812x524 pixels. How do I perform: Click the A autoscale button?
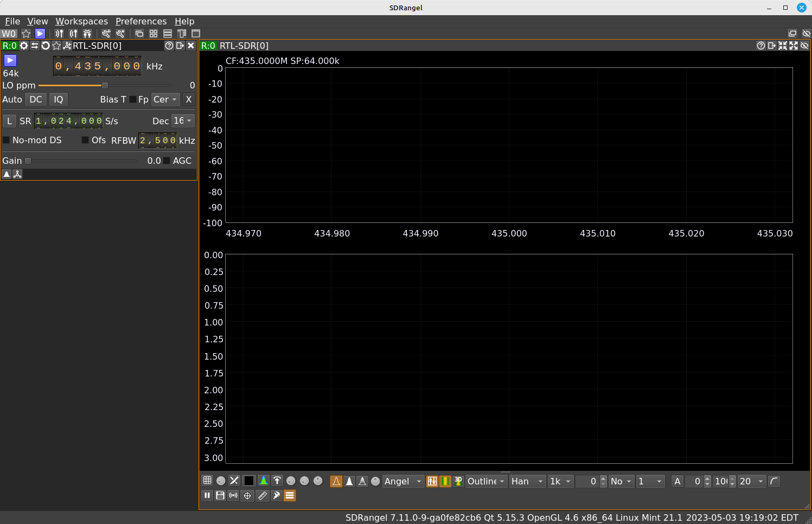pyautogui.click(x=677, y=481)
